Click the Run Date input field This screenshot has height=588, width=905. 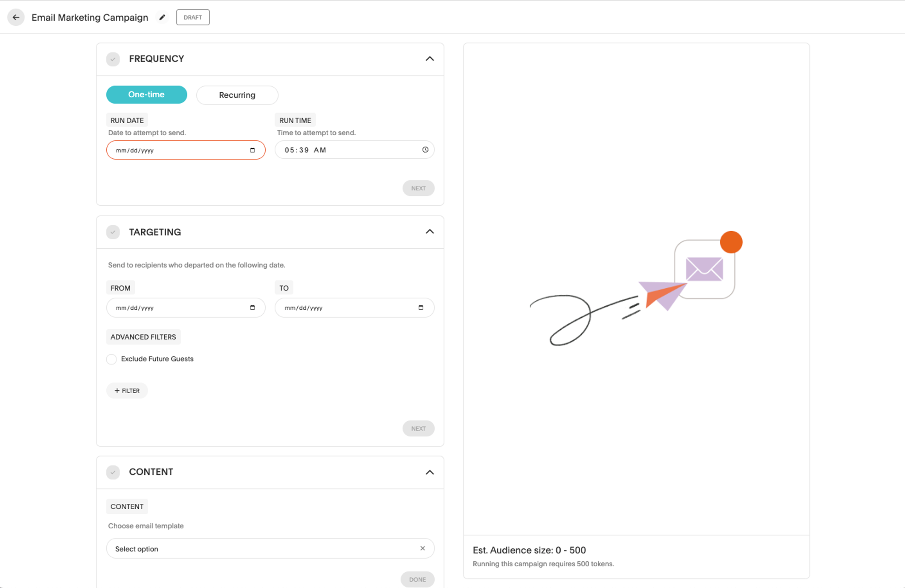click(185, 150)
